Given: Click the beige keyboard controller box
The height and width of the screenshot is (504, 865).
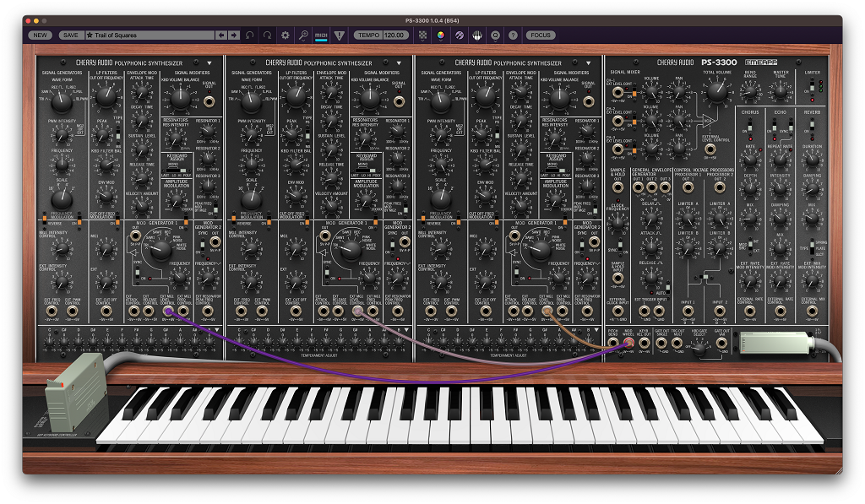Looking at the screenshot, I should coord(75,392).
